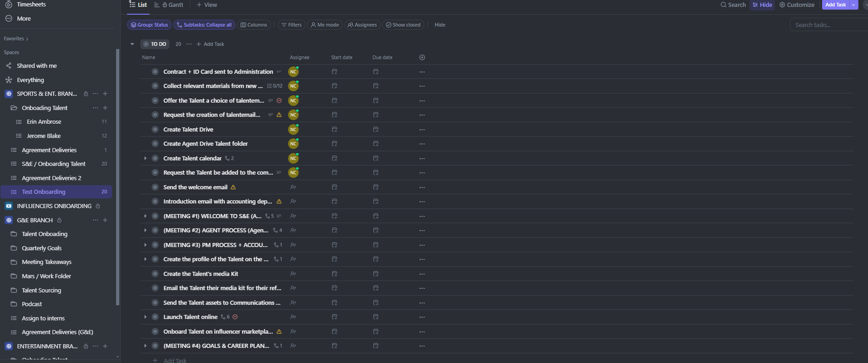Set due date for Create Talent Drive
Image resolution: width=868 pixels, height=363 pixels.
376,130
